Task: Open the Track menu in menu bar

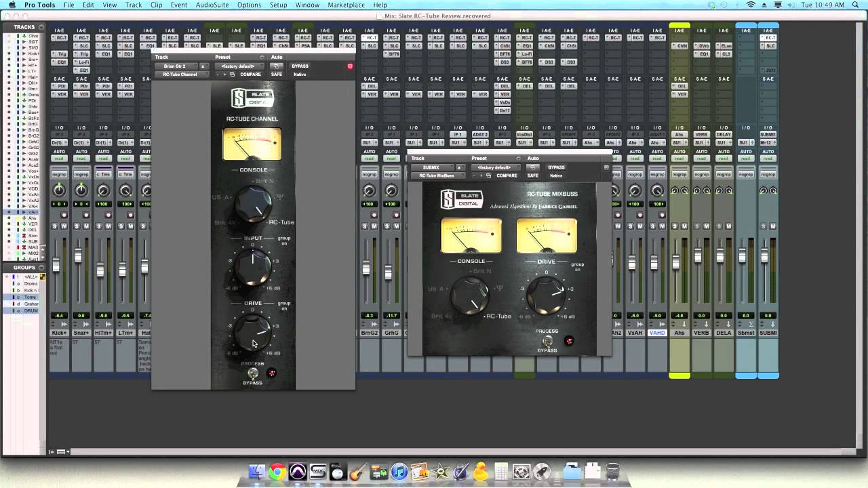Action: (x=134, y=5)
